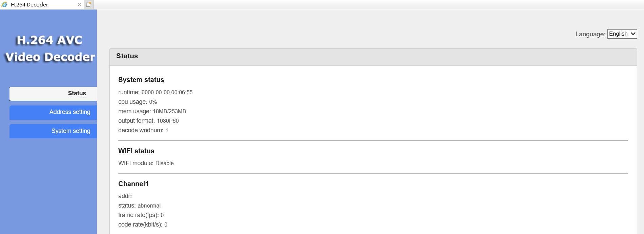Click the Status panel header bar
This screenshot has width=644, height=234.
[373, 57]
